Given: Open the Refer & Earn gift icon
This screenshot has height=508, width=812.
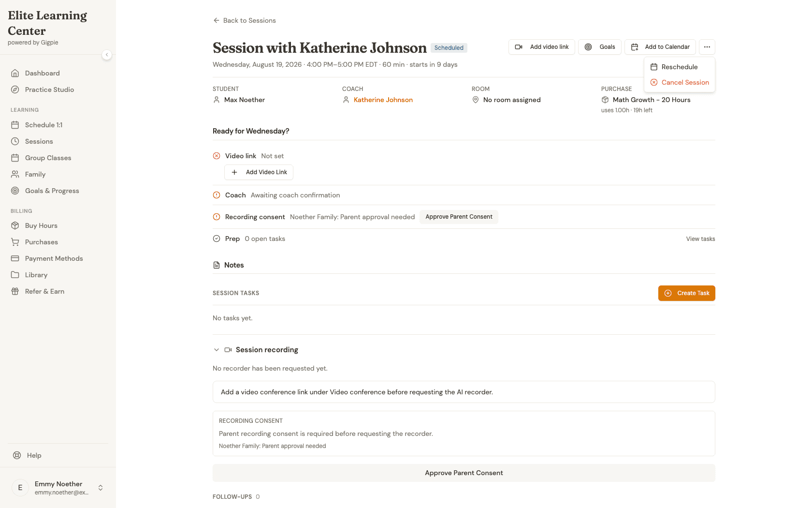Looking at the screenshot, I should coord(15,291).
